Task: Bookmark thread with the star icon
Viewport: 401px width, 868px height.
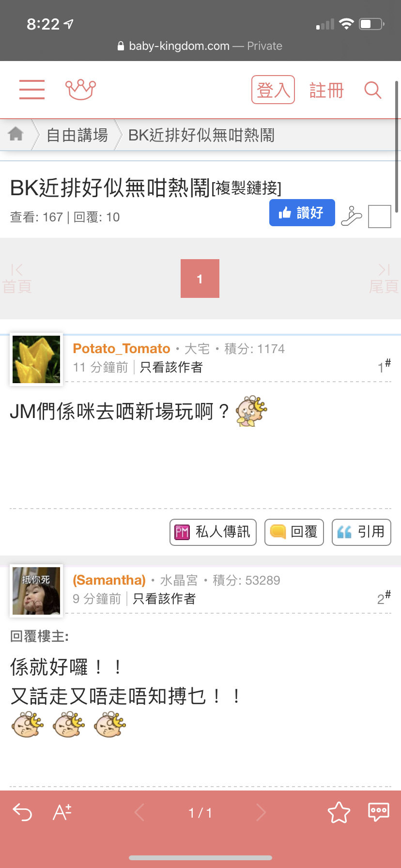Action: coord(339,812)
